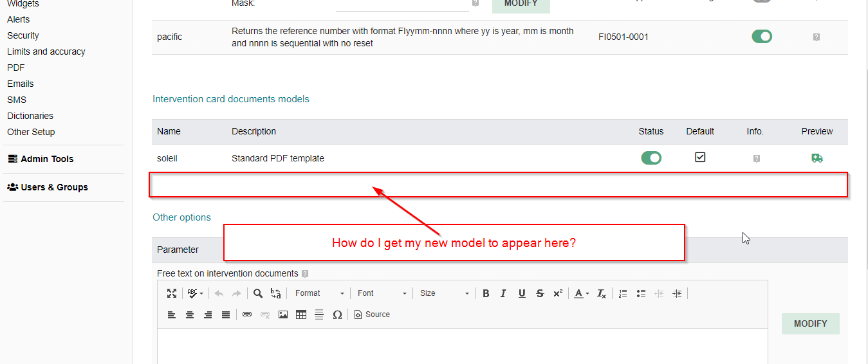
Task: Open Alerts in sidebar
Action: (x=19, y=19)
